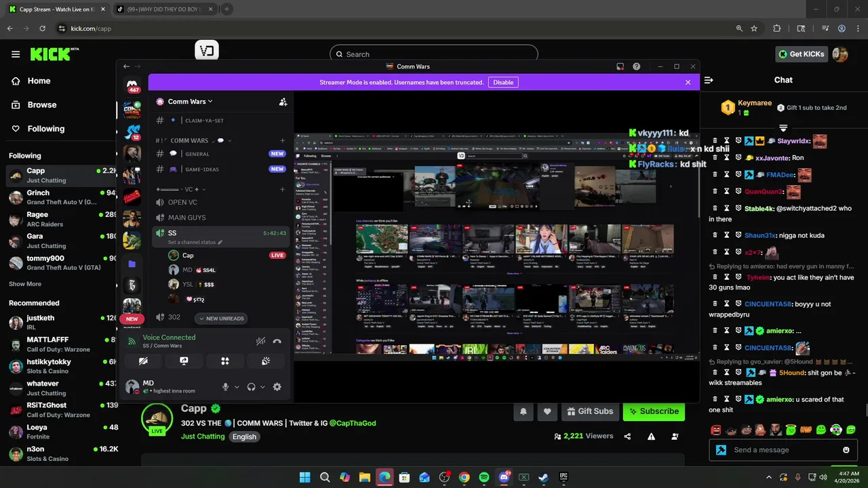
Task: Disconnect from the Discord voice channel
Action: tap(277, 342)
